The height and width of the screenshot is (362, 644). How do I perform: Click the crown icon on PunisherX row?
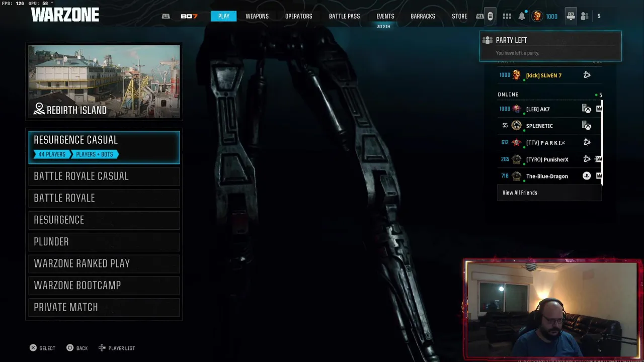click(599, 159)
